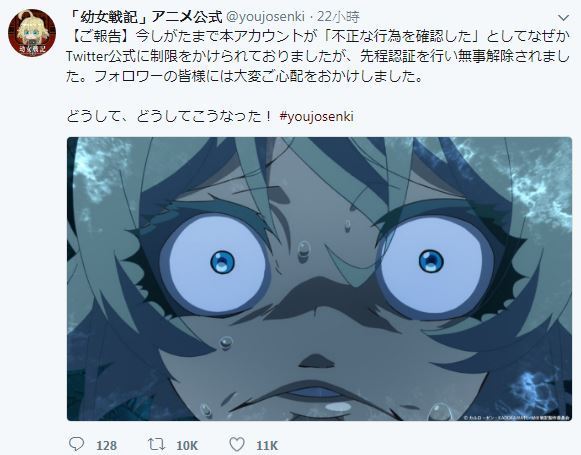Click the retweet arrows icon

156,444
